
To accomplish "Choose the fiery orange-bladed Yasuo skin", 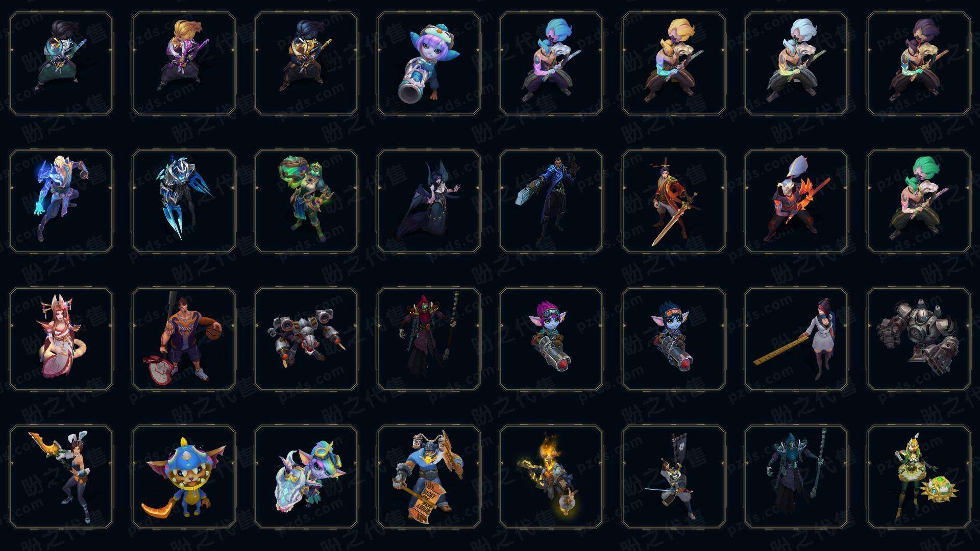I will pos(796,201).
